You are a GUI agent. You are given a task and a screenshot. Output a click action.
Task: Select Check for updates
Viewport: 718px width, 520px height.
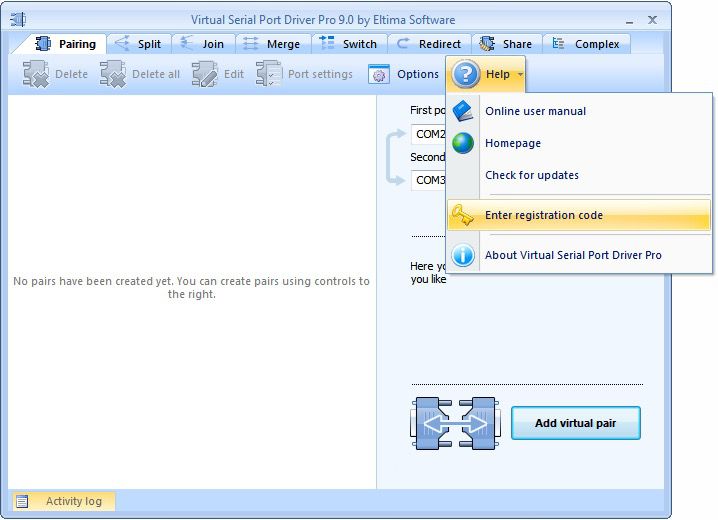[579, 175]
